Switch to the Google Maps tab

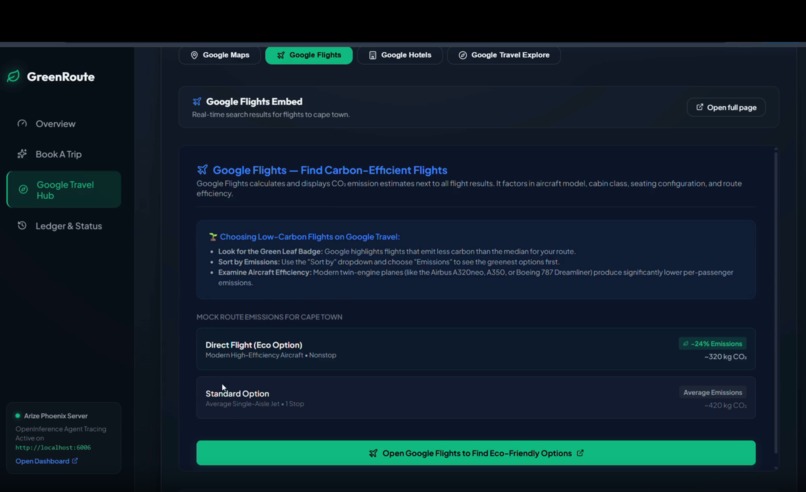219,55
